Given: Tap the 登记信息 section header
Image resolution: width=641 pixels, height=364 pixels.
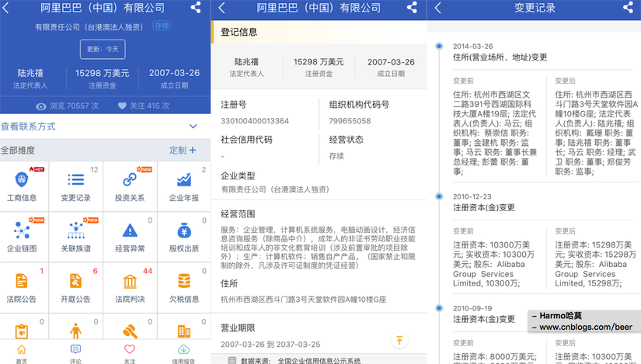Looking at the screenshot, I should [319, 32].
